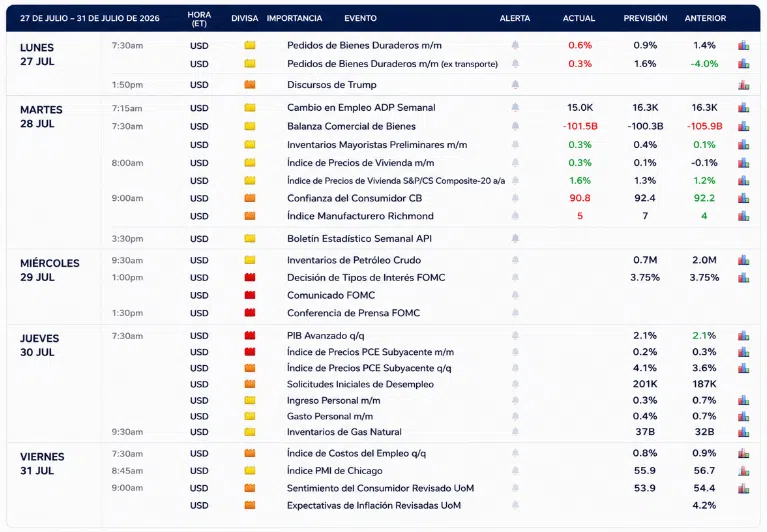Open chart icon for Confianza del Consumidor CB
Screen dimensions: 767x532
(744, 198)
